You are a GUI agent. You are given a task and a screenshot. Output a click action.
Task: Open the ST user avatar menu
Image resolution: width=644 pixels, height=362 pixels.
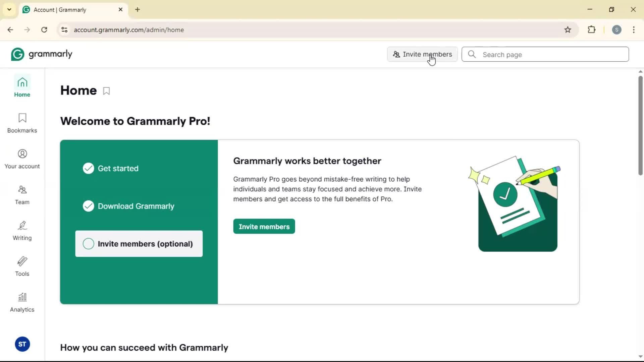pos(22,344)
